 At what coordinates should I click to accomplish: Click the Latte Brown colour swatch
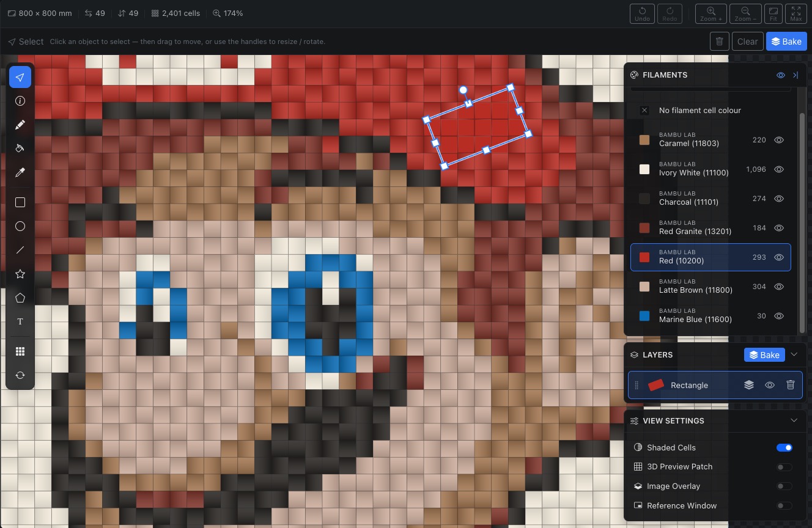(644, 287)
